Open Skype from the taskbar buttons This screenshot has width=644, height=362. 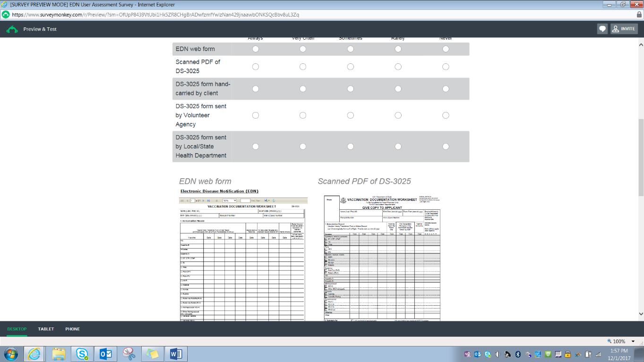(x=82, y=353)
